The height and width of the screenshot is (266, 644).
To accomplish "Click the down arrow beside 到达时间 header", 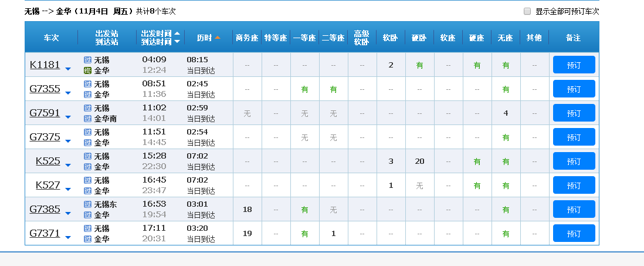I will click(x=177, y=42).
